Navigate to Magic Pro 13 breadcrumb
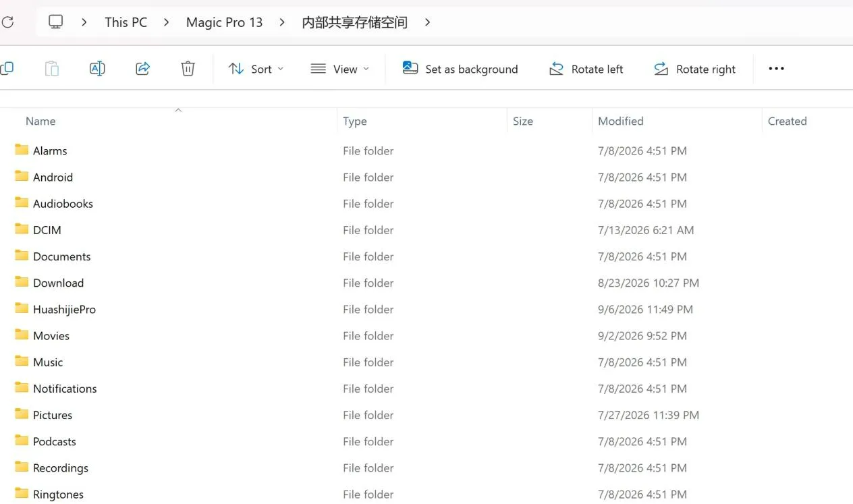853x504 pixels. click(x=224, y=22)
